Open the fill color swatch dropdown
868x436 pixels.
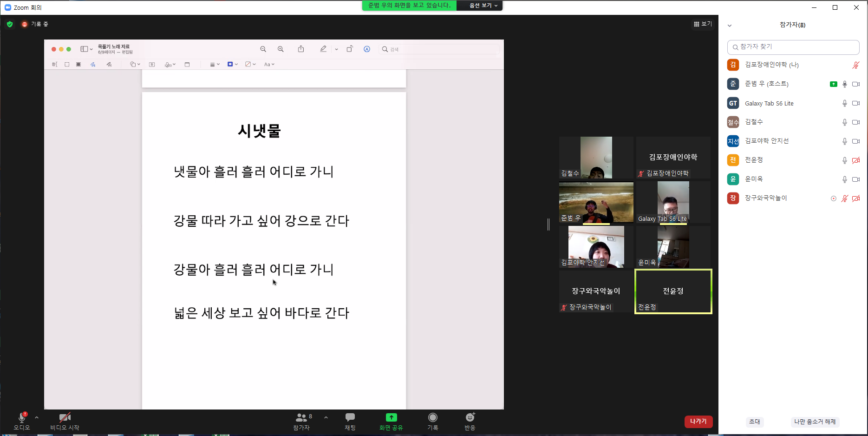pos(250,65)
